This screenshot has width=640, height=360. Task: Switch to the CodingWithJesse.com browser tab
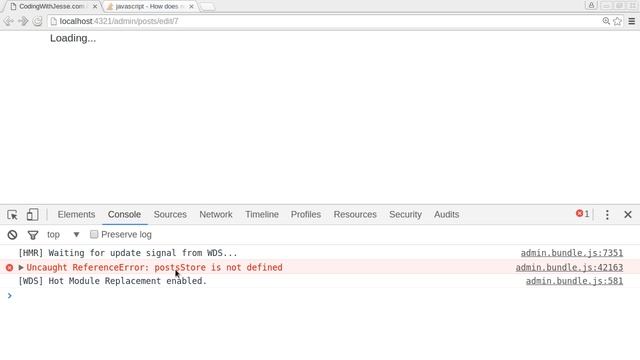[x=51, y=7]
